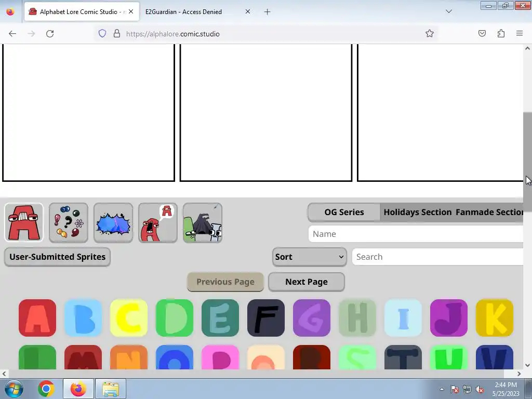Click the first blank comic panel
This screenshot has width=532, height=399.
coord(88,113)
